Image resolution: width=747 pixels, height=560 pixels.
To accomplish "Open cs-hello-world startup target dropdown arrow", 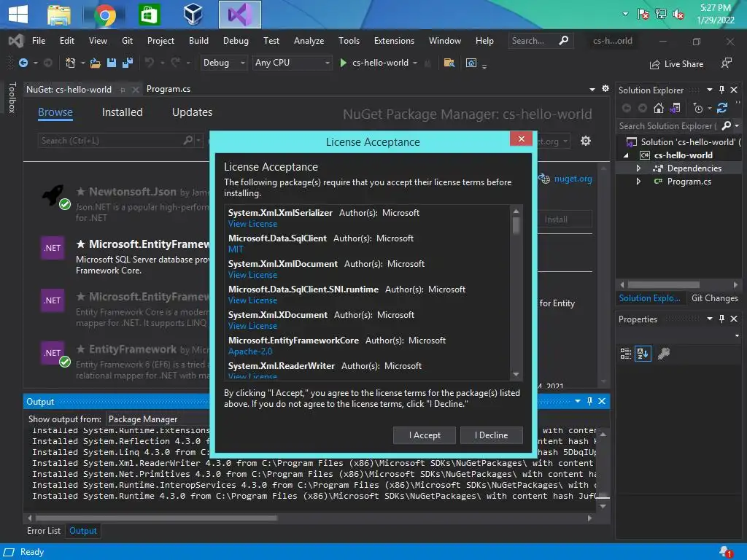I will pyautogui.click(x=415, y=63).
